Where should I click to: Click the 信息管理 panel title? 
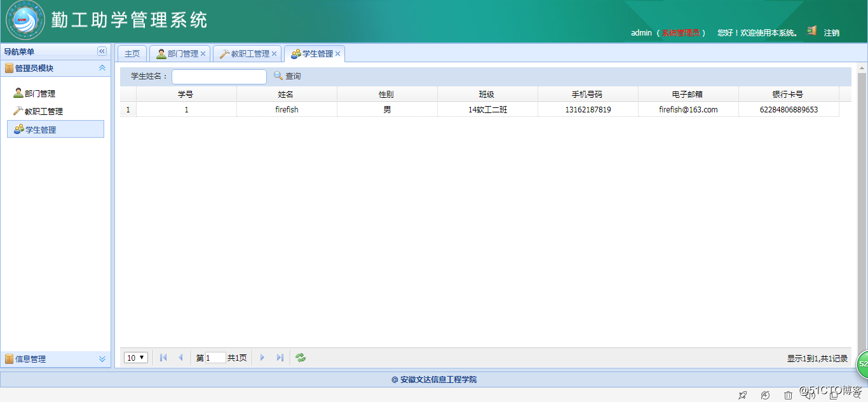coord(30,359)
